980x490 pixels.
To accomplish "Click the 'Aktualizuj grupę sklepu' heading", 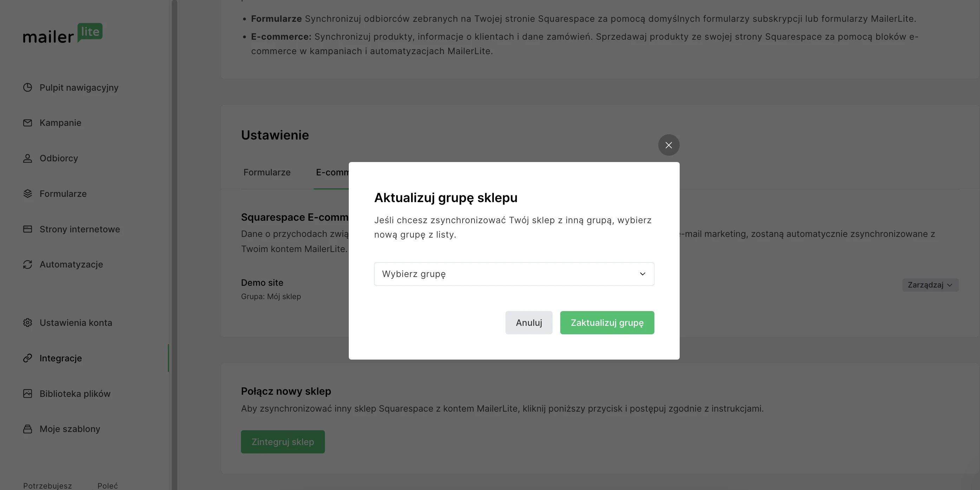I will (445, 198).
